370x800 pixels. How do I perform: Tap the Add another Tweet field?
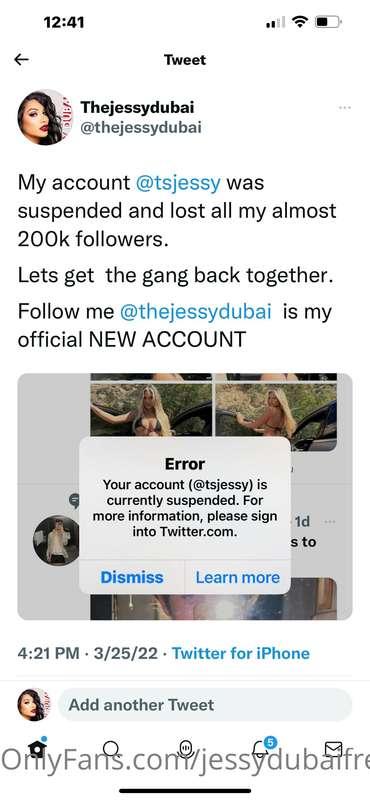pos(205,705)
